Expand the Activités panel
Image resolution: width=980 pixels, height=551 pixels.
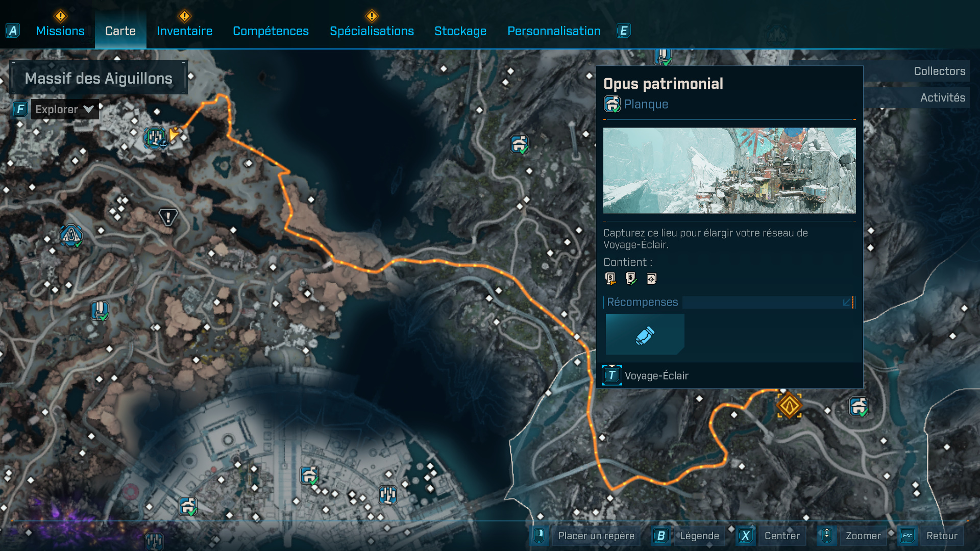coord(942,97)
